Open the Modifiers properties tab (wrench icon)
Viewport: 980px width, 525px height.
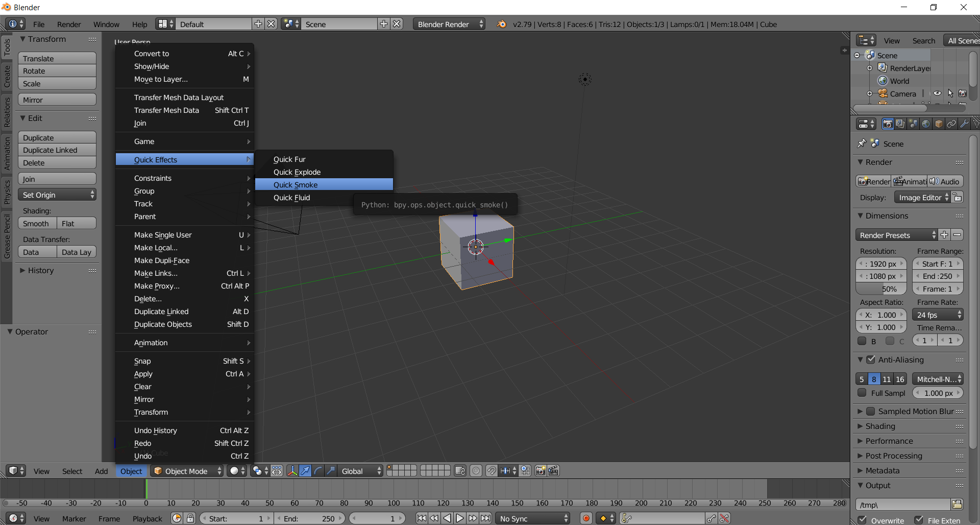pos(964,124)
